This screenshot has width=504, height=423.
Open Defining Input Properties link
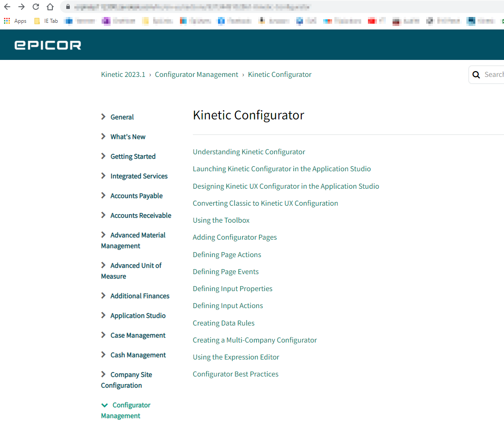pyautogui.click(x=232, y=288)
